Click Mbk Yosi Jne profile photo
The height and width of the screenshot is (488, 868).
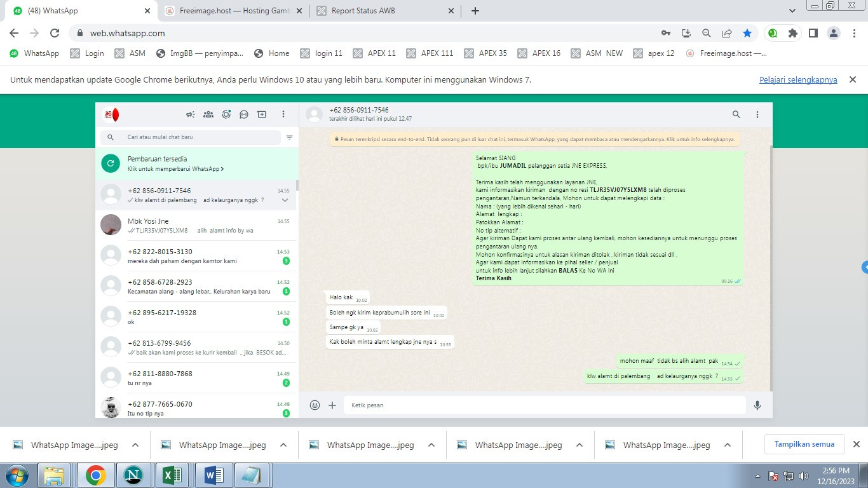click(111, 225)
